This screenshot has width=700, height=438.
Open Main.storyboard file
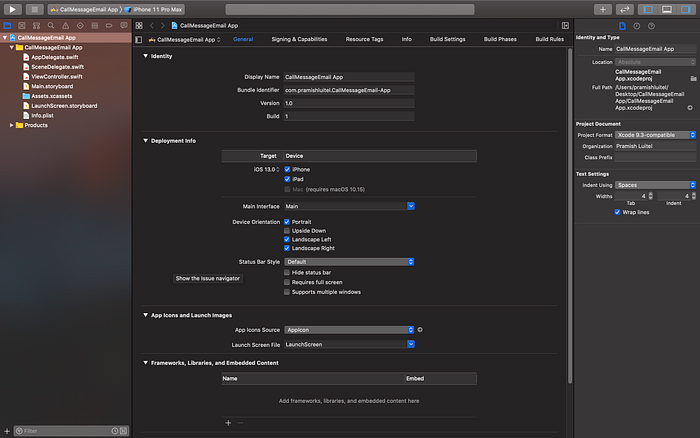52,86
